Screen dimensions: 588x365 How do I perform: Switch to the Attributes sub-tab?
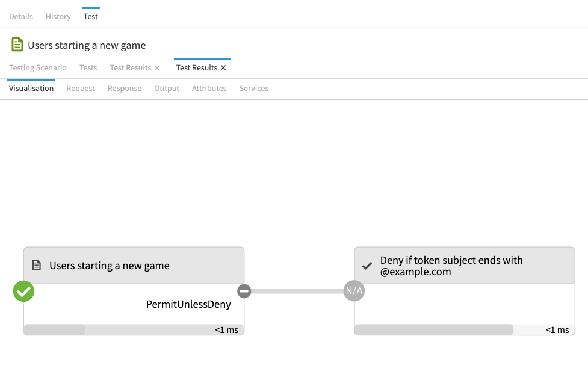pos(209,89)
